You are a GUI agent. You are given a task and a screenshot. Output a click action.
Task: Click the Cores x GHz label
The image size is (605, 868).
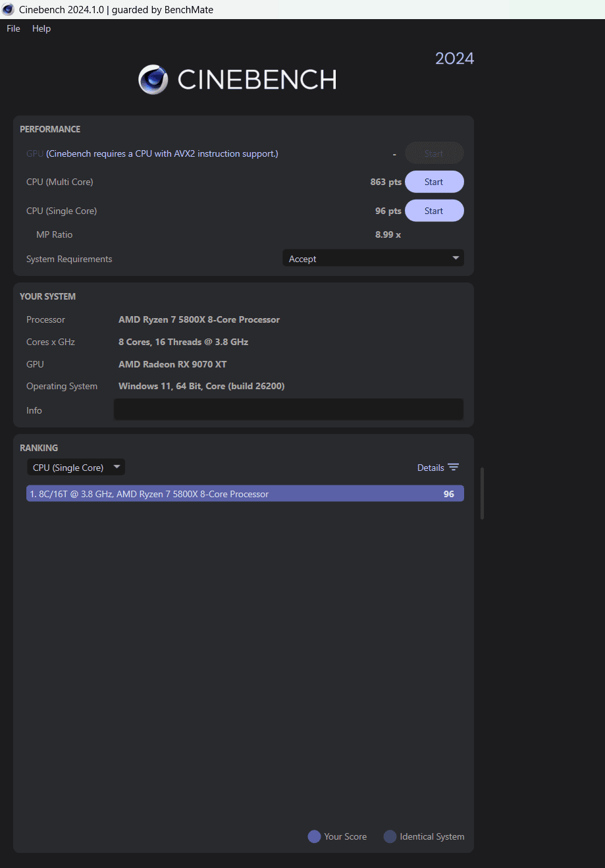tap(51, 342)
